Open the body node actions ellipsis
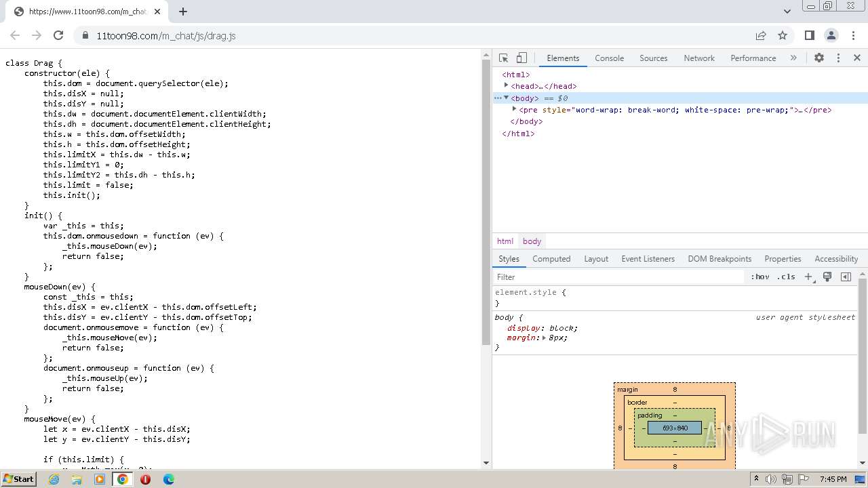 click(x=498, y=98)
